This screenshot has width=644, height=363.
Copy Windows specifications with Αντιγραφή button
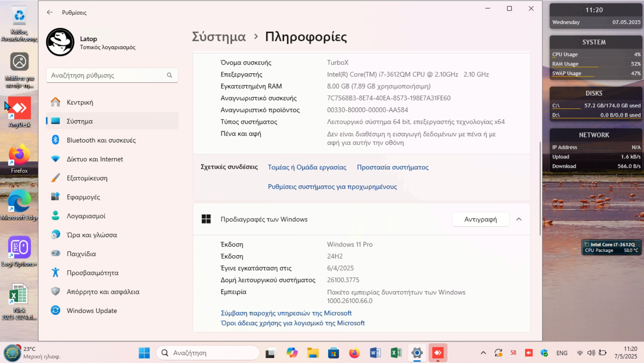(x=480, y=219)
